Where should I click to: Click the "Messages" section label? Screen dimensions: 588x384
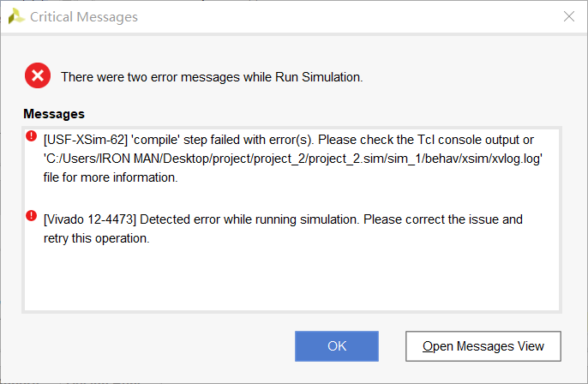pyautogui.click(x=54, y=114)
